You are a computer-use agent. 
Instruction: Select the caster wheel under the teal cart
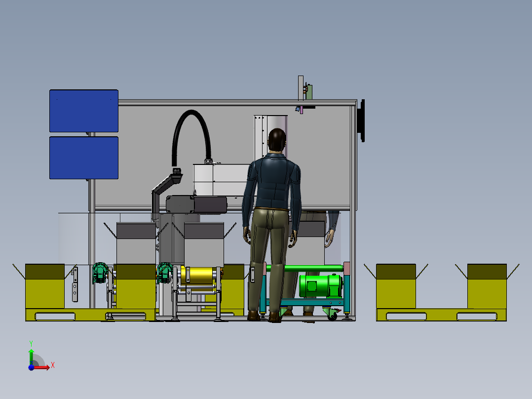coord(332,316)
